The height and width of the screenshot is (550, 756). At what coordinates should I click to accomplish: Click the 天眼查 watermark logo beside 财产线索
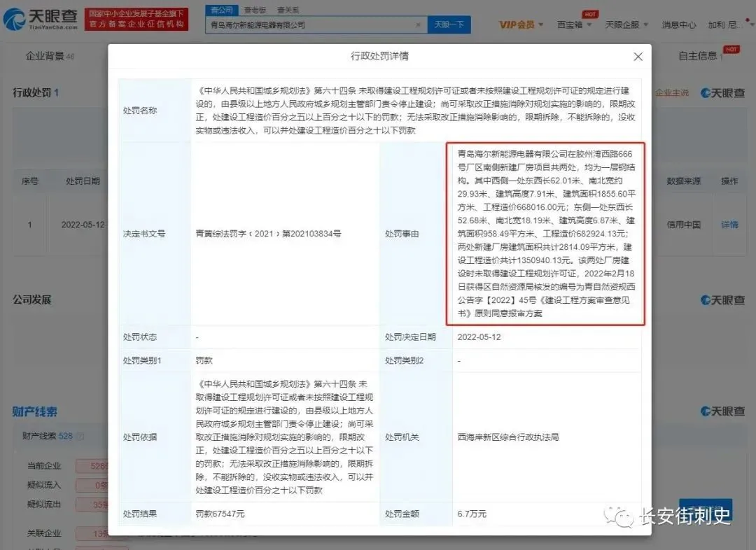click(x=722, y=411)
